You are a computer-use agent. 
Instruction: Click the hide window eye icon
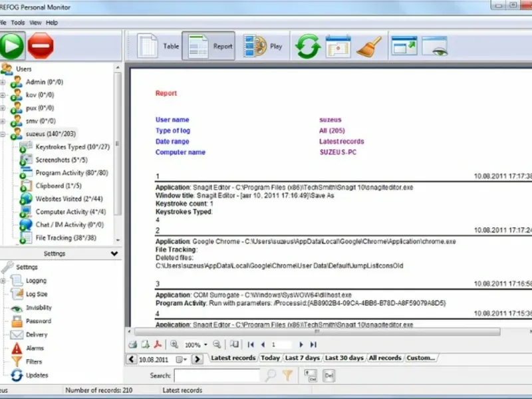tap(435, 45)
